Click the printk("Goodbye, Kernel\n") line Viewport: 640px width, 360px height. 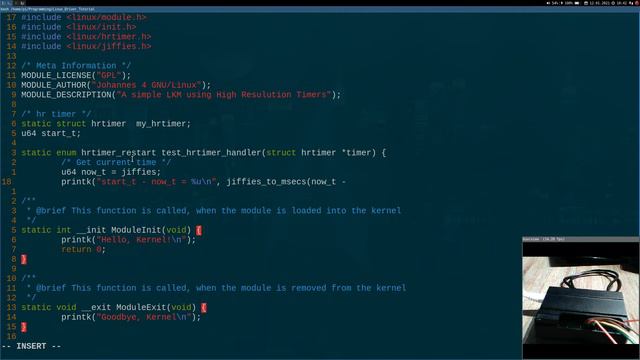click(x=131, y=317)
